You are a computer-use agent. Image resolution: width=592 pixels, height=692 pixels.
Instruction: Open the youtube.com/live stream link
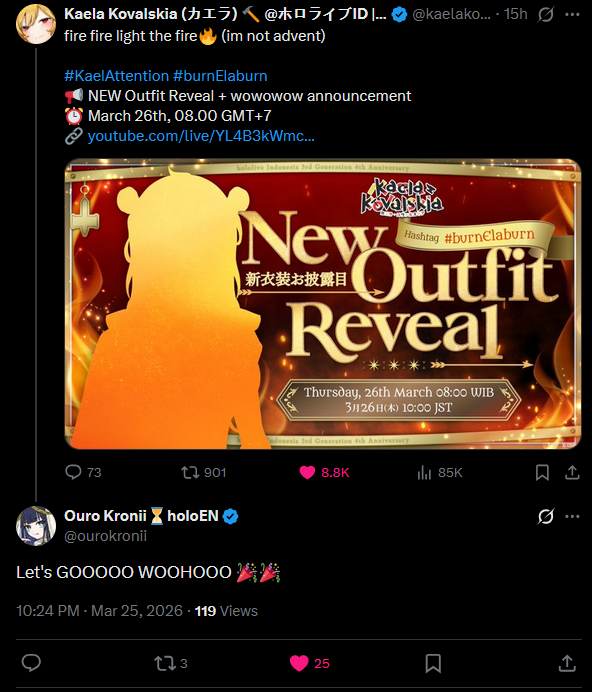(201, 136)
